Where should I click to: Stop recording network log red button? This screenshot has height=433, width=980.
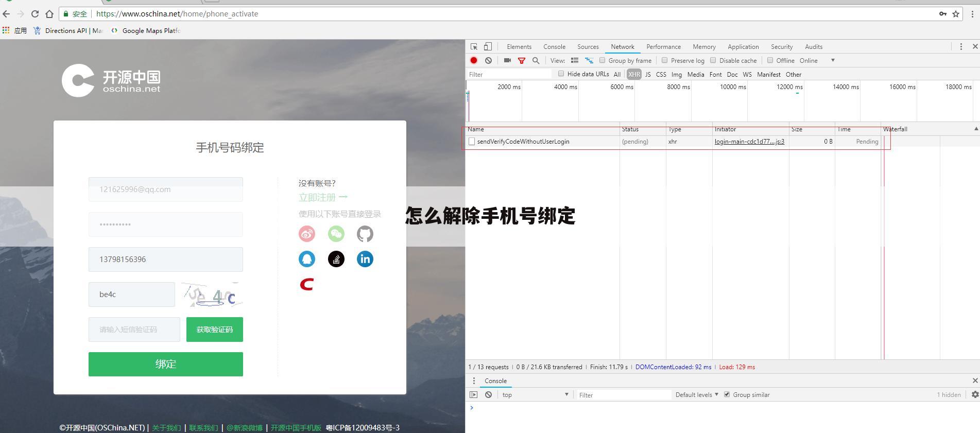tap(474, 60)
